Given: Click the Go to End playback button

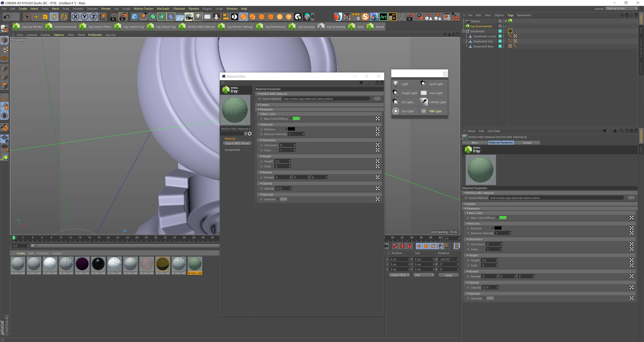Looking at the screenshot, I should [387, 246].
